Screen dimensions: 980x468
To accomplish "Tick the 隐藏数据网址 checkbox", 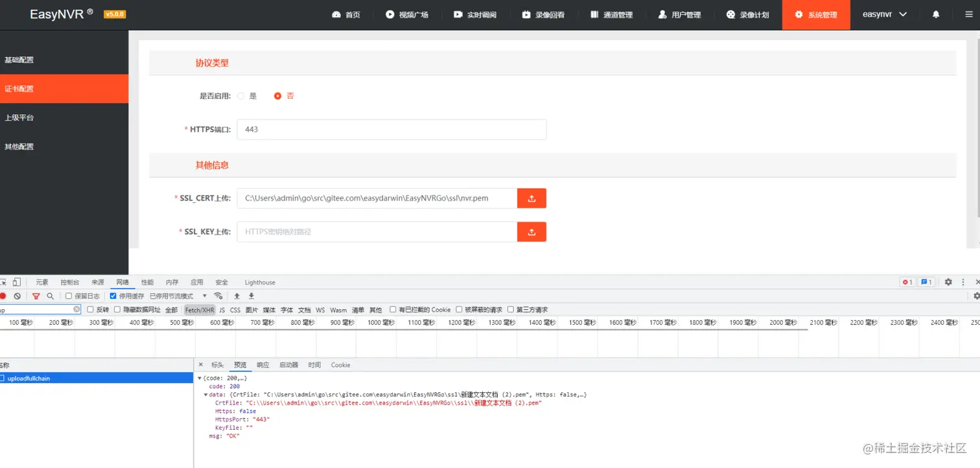I will point(117,309).
